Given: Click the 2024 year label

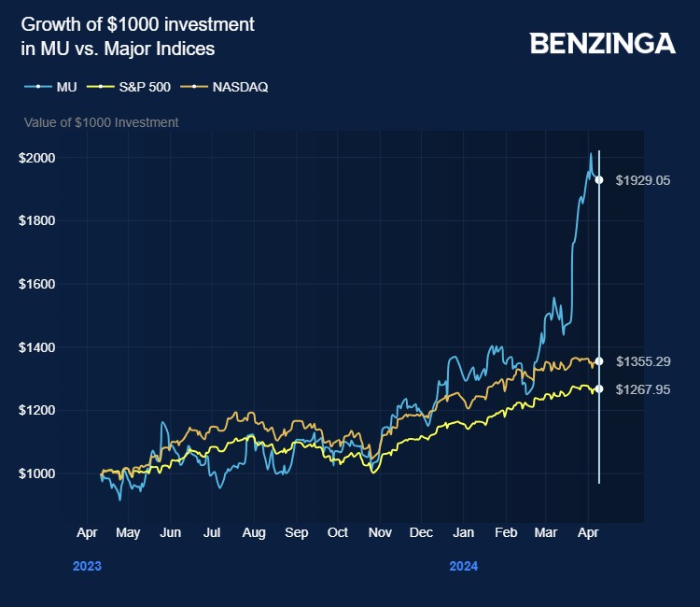Looking at the screenshot, I should 464,566.
